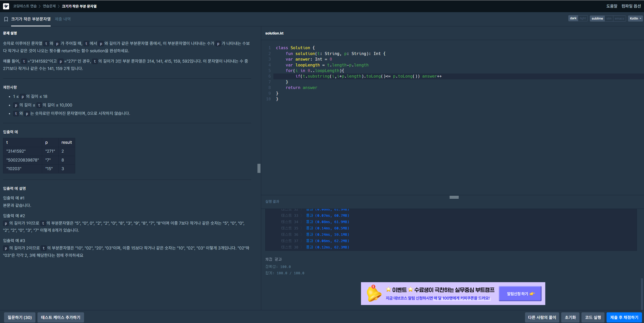The width and height of the screenshot is (644, 323).
Task: Click the bell icon in event banner
Action: [374, 294]
